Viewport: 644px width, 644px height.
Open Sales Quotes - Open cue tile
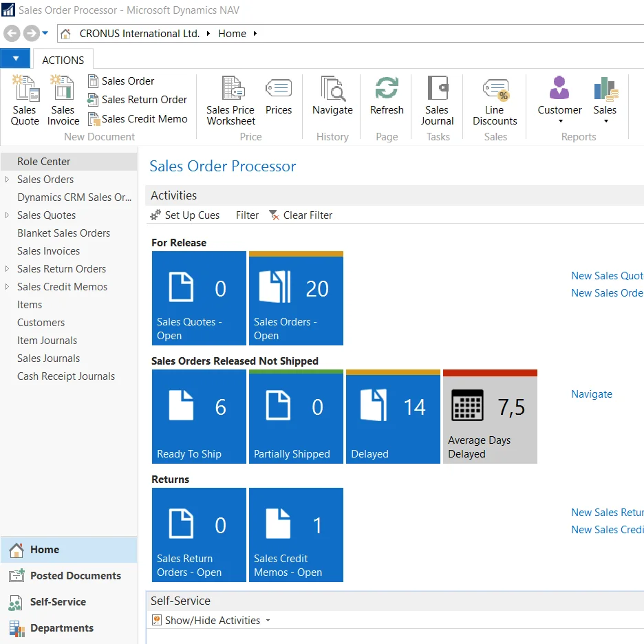point(200,298)
